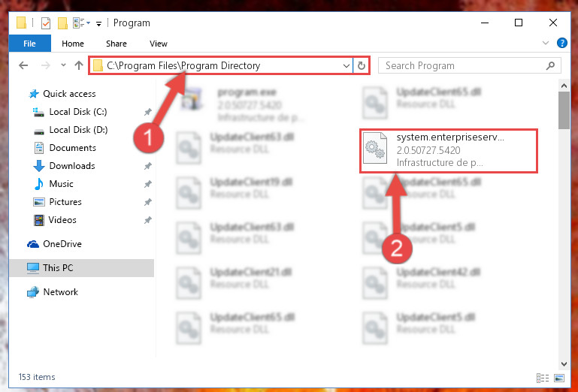Open the Quick Access Toolbar customize dropdown
Viewport: 578px width, 392px height.
[x=98, y=24]
